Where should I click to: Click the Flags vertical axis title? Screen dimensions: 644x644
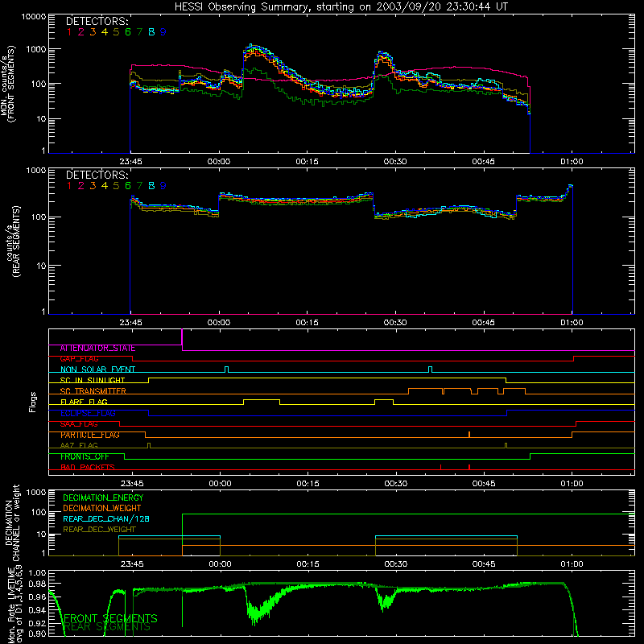[33, 402]
